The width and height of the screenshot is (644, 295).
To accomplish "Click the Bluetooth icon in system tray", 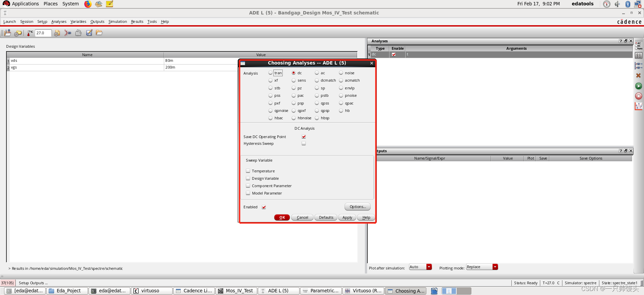I will tap(628, 4).
